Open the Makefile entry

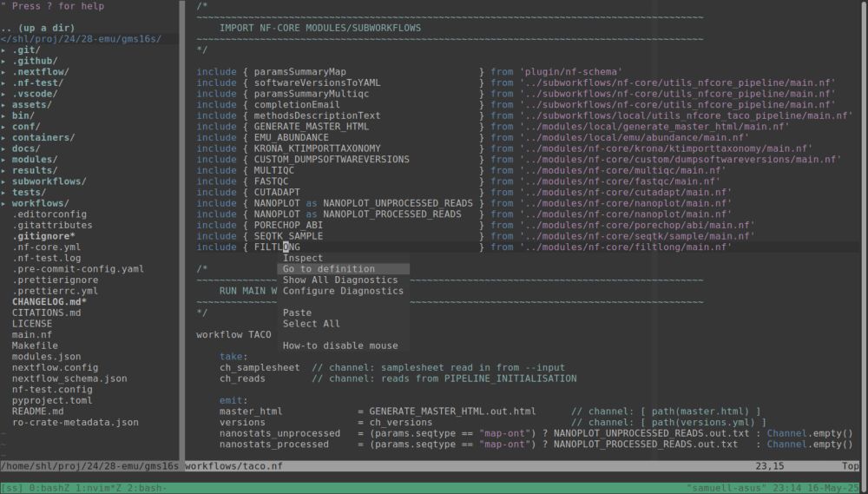pos(35,346)
